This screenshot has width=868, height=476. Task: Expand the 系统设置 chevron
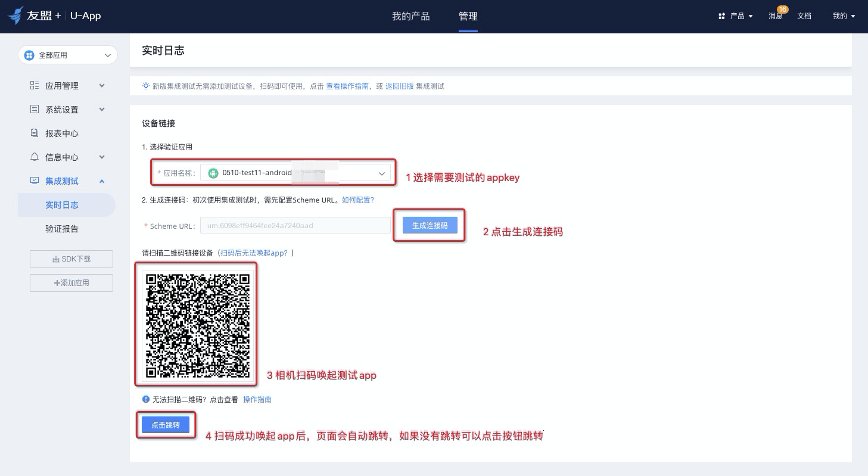pyautogui.click(x=102, y=110)
